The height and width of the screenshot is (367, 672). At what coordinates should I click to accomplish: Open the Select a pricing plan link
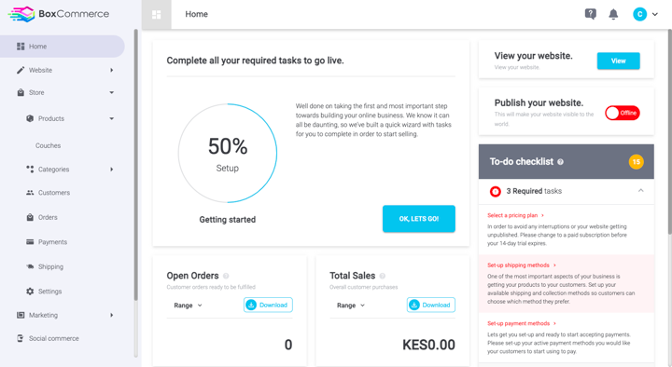[515, 215]
